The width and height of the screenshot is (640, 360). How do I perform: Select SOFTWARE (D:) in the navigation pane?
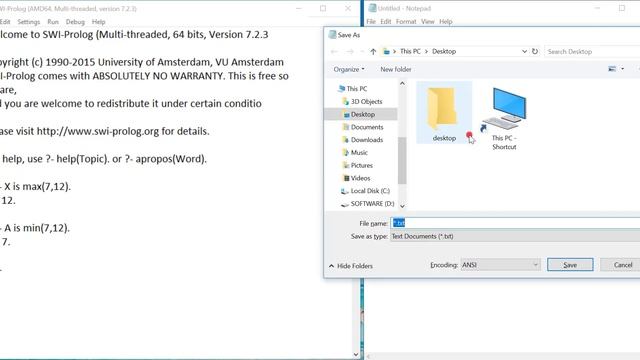coord(372,203)
